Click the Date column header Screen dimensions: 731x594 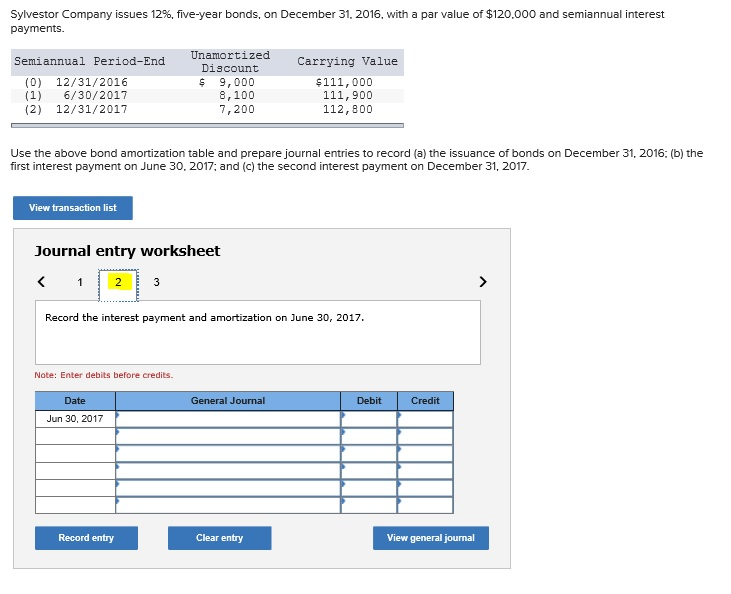[x=75, y=401]
